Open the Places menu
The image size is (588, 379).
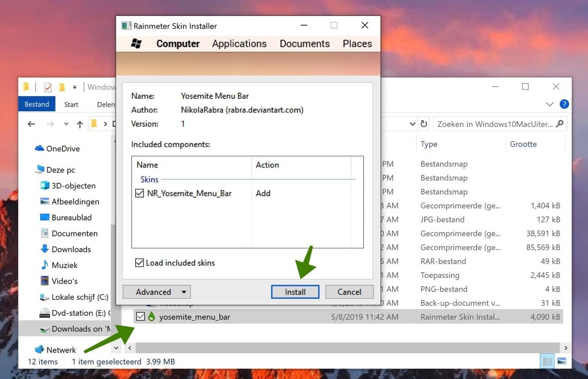pos(357,44)
